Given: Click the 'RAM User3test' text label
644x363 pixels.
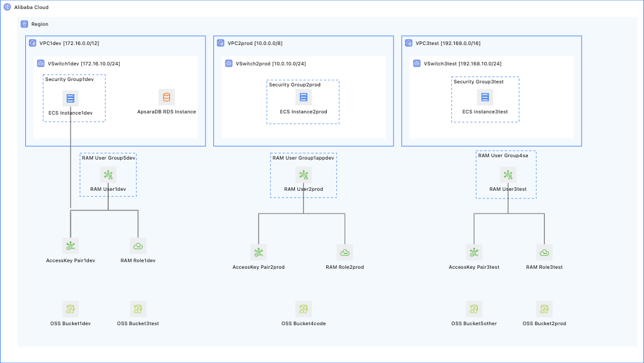Looking at the screenshot, I should pos(508,189).
